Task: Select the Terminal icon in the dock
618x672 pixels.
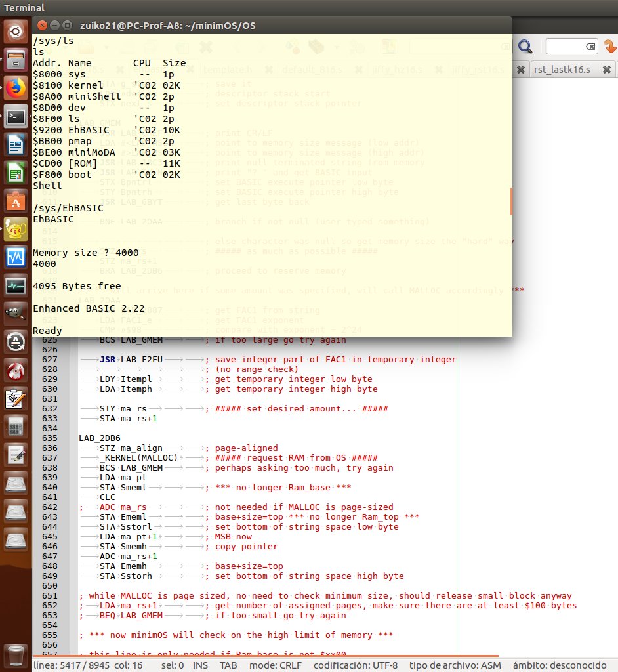Action: click(16, 116)
